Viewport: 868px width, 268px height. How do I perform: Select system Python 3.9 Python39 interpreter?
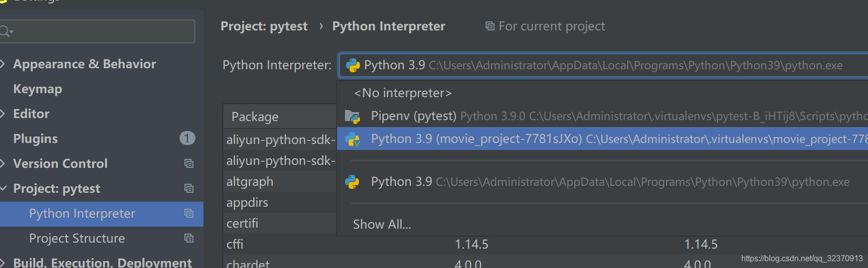[x=602, y=182]
